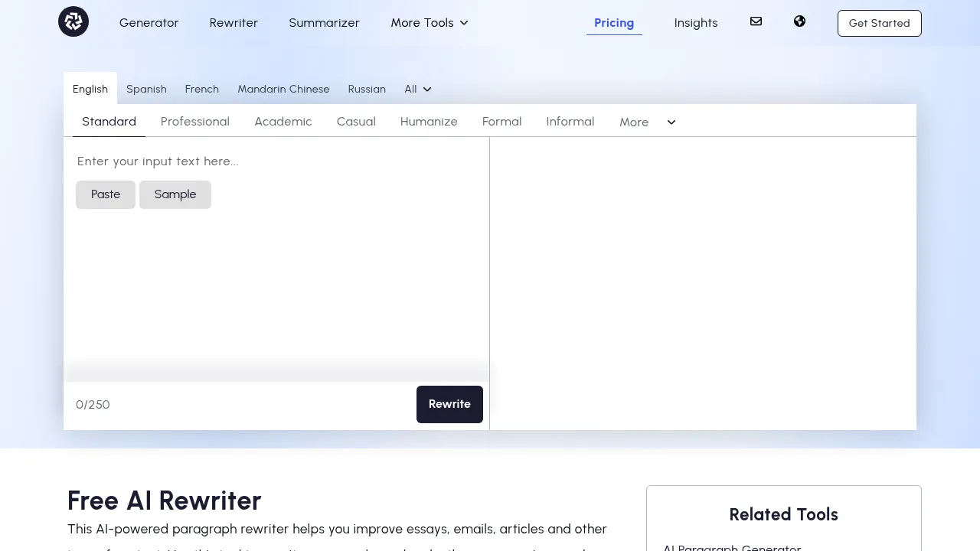Select the Humanize rewriting mode
Screen dimensions: 980x551
click(429, 121)
